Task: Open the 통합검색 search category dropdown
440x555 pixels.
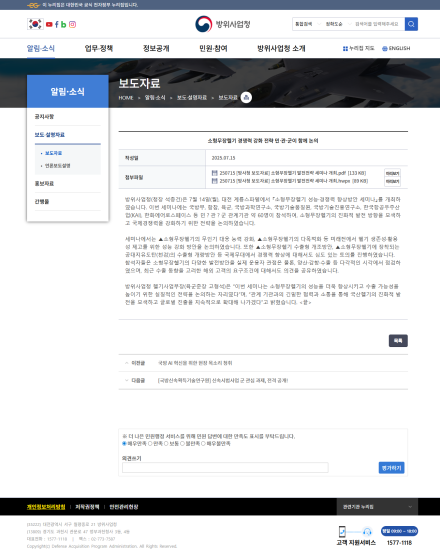Action: 308,24
